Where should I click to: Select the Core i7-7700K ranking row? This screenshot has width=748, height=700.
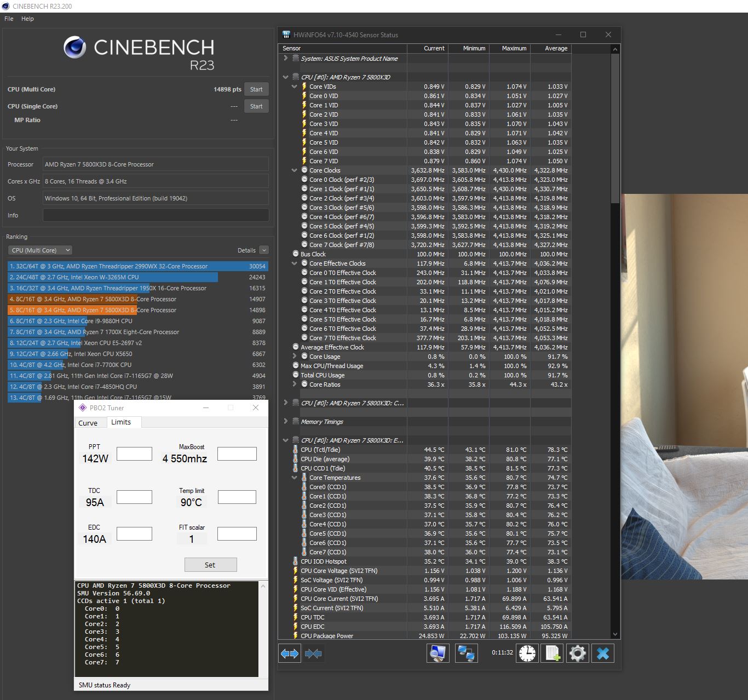138,365
